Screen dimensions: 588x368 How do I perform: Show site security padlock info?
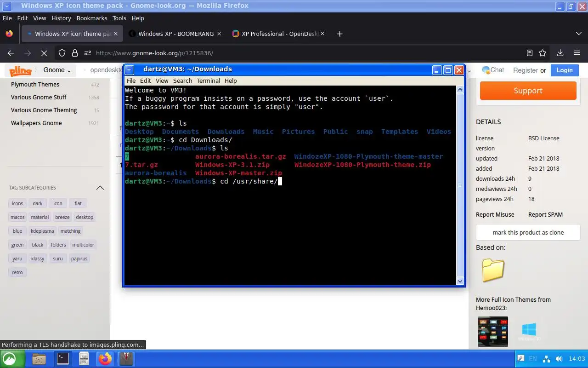tap(75, 53)
